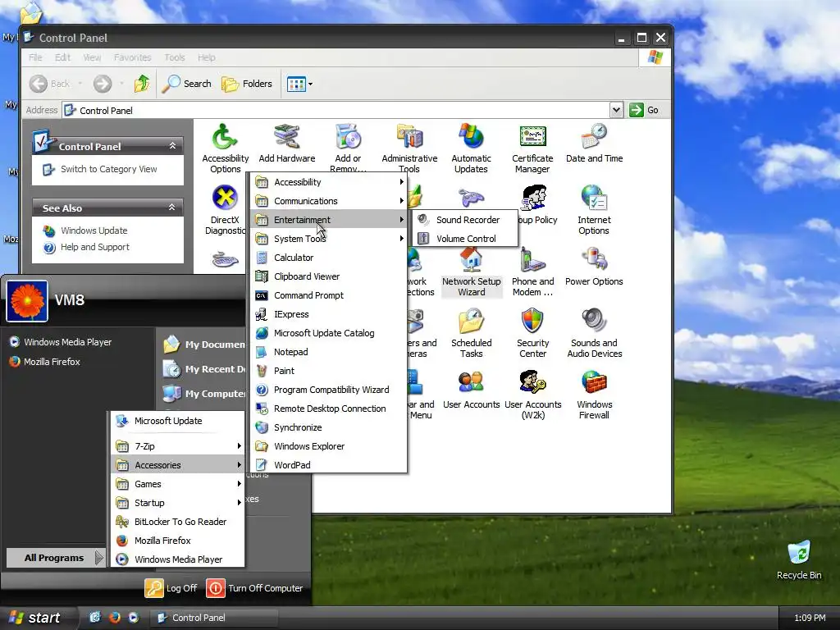840x630 pixels.
Task: Collapse the See Also side pane
Action: (172, 208)
